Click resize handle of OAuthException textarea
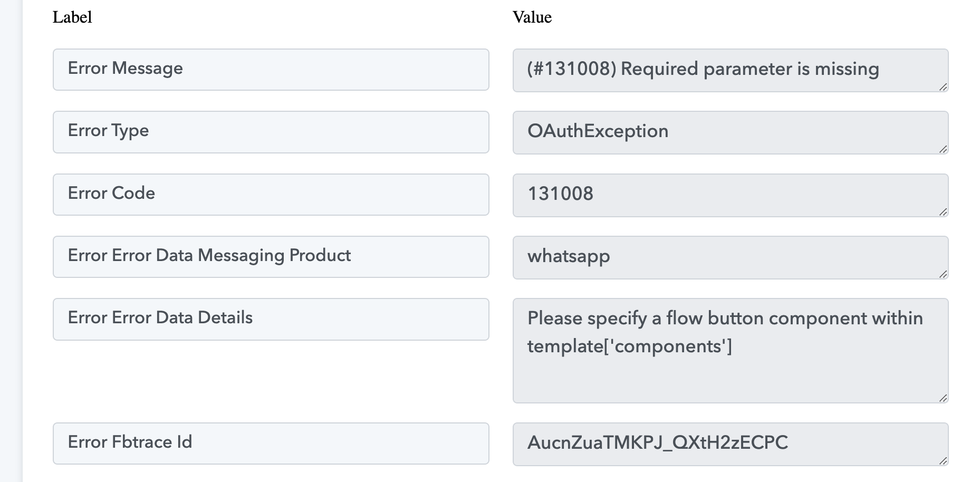This screenshot has width=980, height=482. point(943,149)
